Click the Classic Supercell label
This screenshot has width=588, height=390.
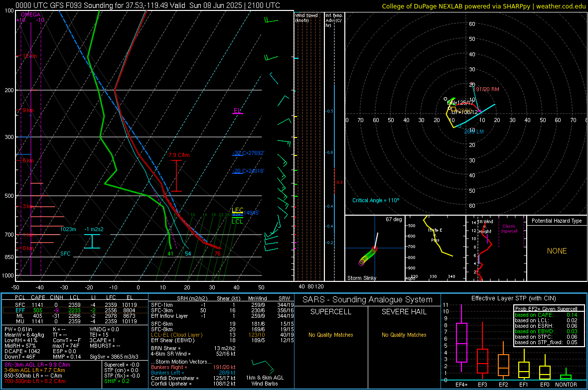[x=509, y=229]
